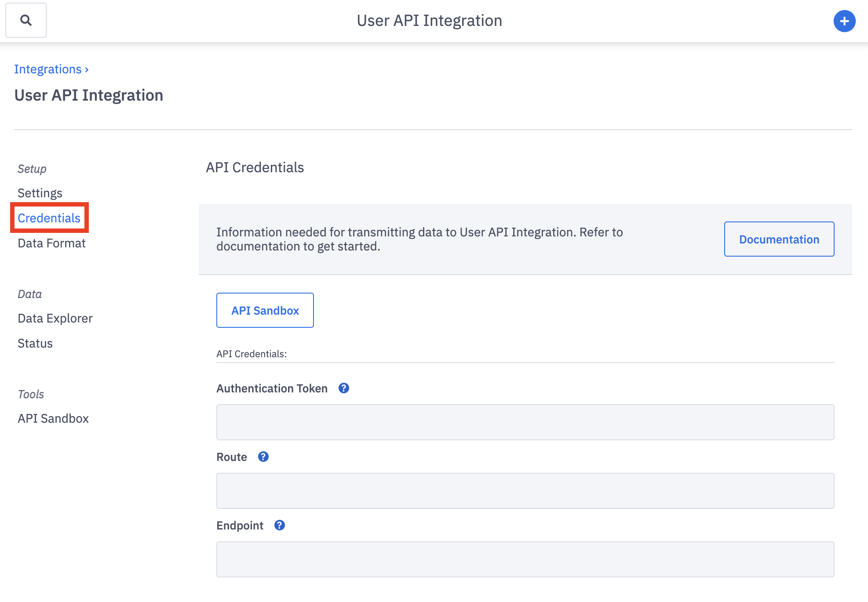Click the Documentation button
868x602 pixels.
pyautogui.click(x=779, y=239)
